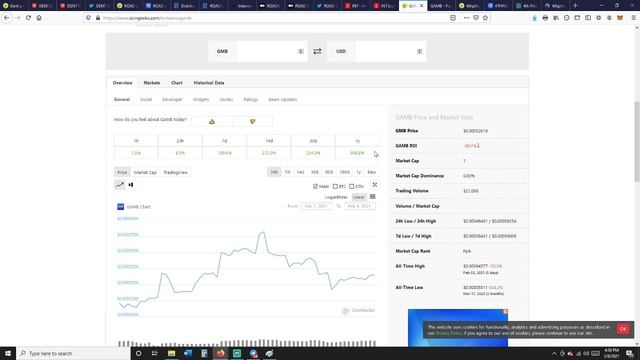The height and width of the screenshot is (360, 640).
Task: Set chart range to 1y
Action: [358, 172]
